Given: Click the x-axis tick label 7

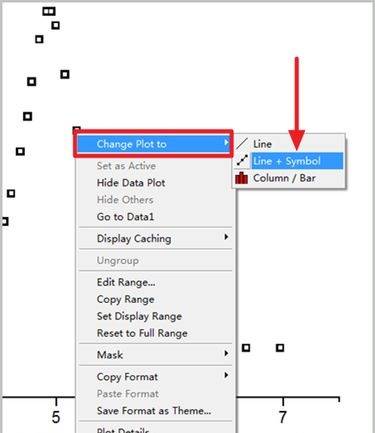Looking at the screenshot, I should pyautogui.click(x=283, y=417).
